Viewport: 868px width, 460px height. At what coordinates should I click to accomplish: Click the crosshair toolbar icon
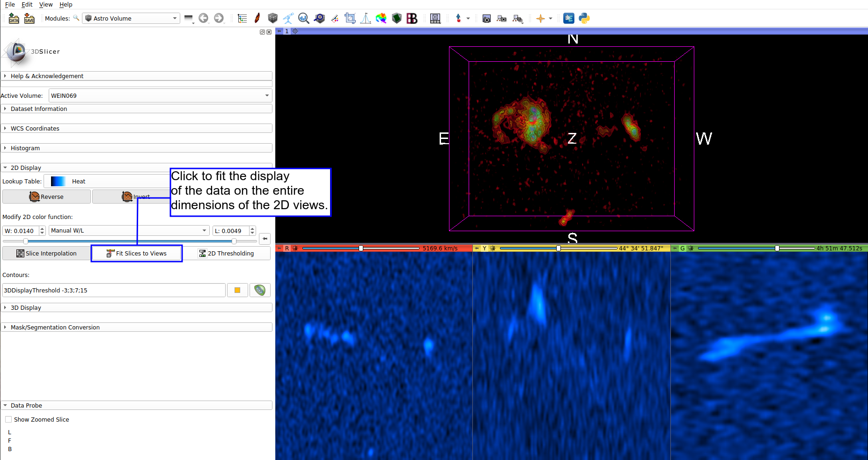pos(541,18)
